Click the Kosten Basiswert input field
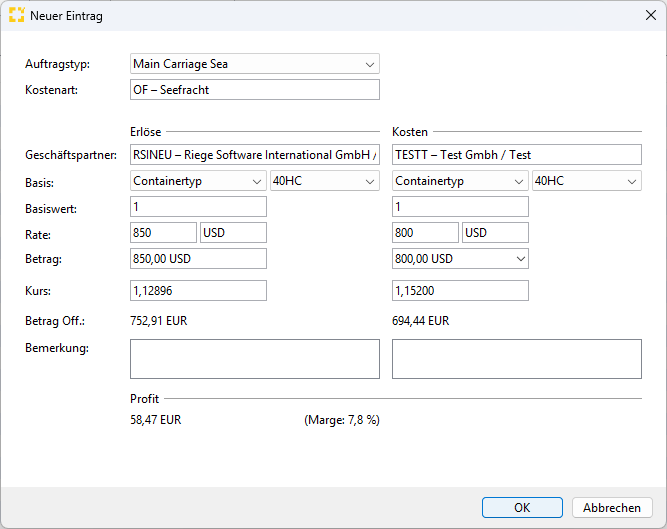 coord(460,207)
